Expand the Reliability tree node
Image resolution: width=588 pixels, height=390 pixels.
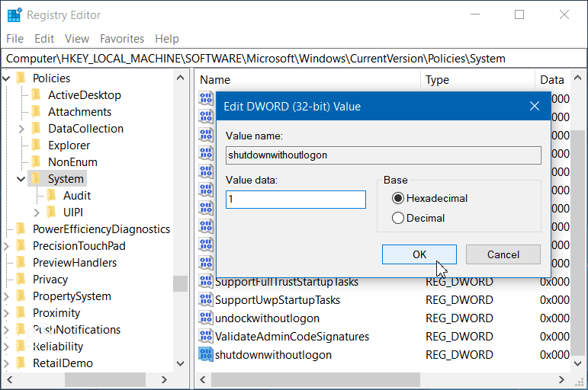tap(6, 347)
